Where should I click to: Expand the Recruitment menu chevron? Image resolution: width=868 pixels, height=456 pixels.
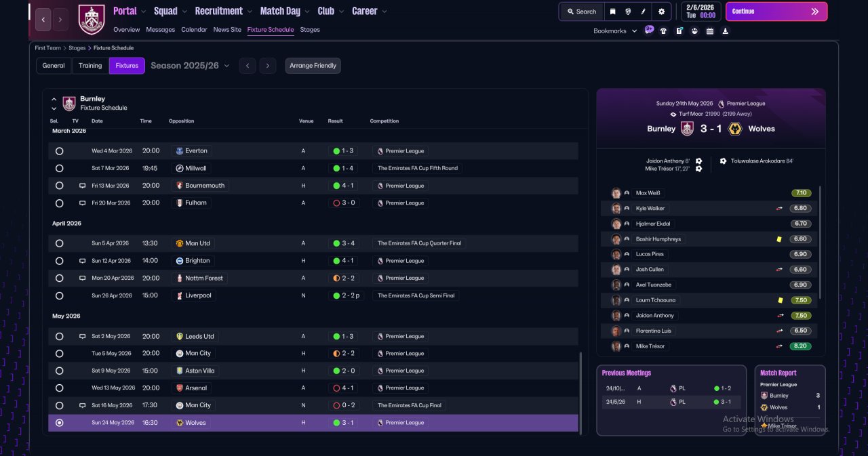coord(250,12)
